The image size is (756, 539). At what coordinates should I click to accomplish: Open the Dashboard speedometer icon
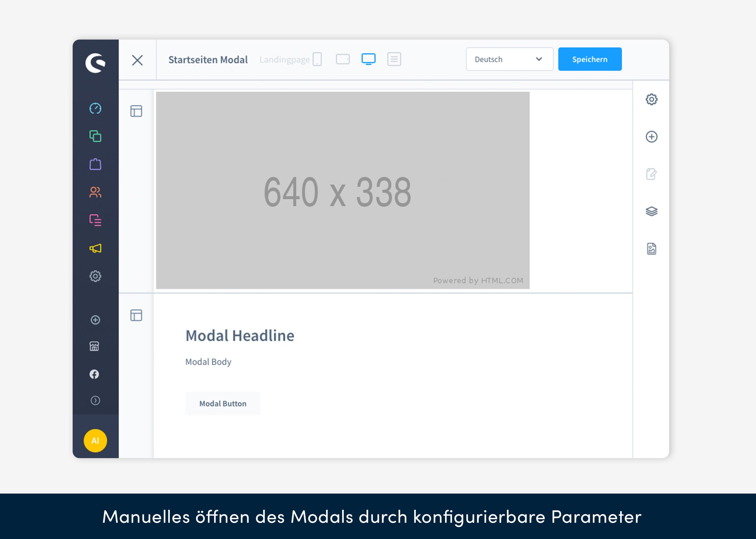(x=95, y=109)
